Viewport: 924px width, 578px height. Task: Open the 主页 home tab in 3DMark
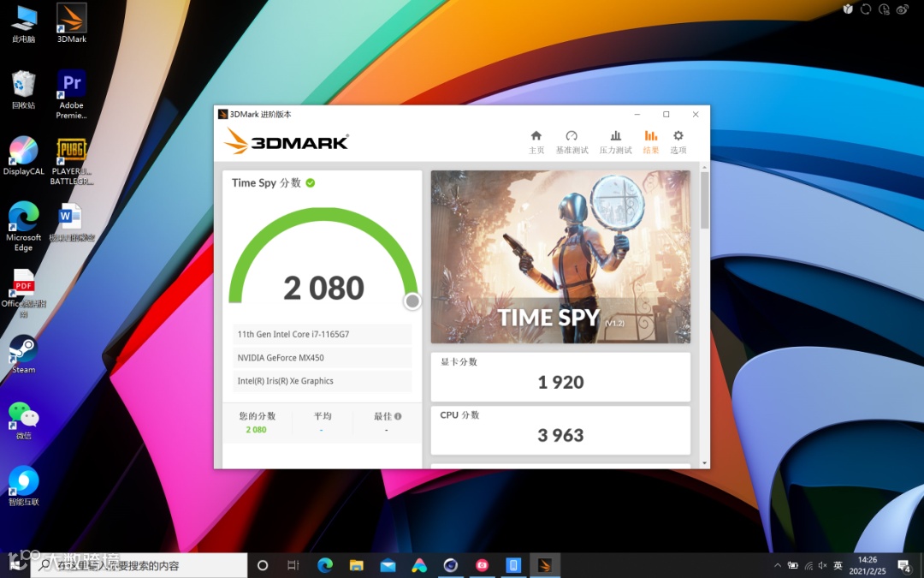536,142
